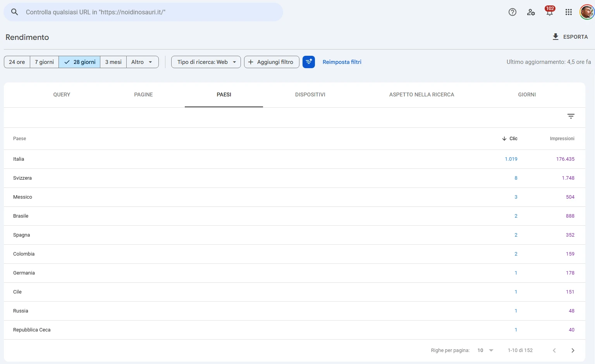Switch to the DISPOSITIVI tab
The height and width of the screenshot is (364, 595).
point(310,95)
